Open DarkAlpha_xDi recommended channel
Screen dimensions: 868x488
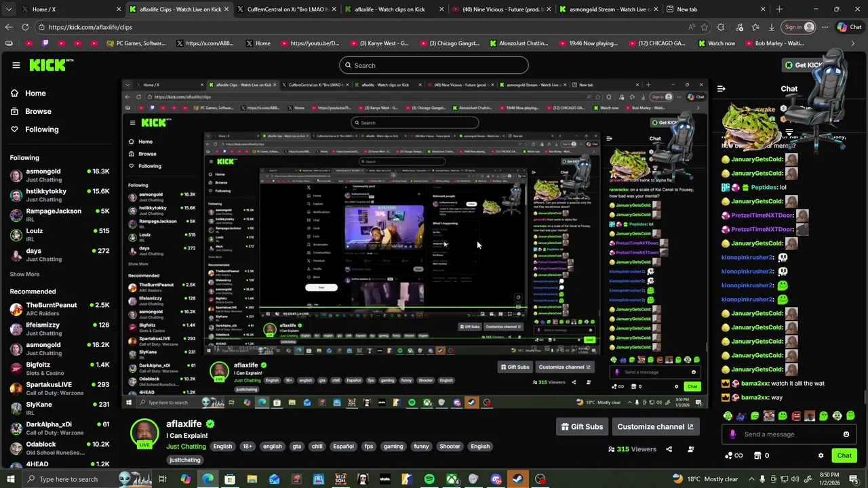(60, 428)
